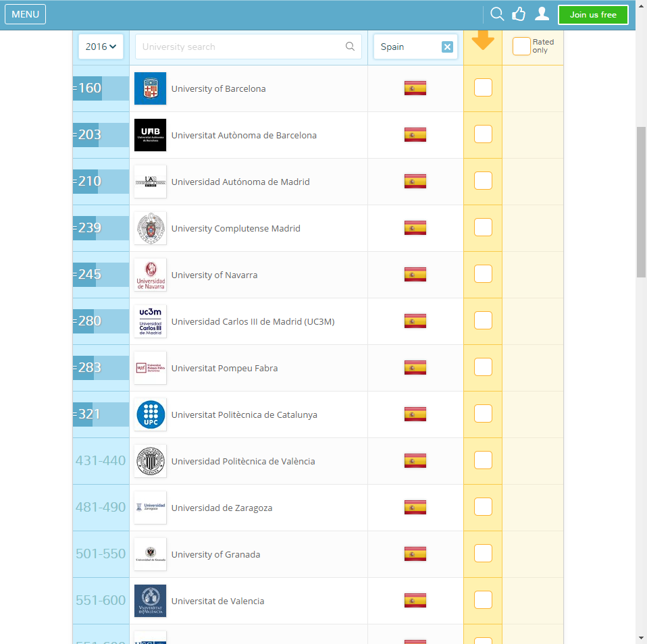Click the Complutense Madrid crest logo
This screenshot has height=644, width=647.
(150, 228)
